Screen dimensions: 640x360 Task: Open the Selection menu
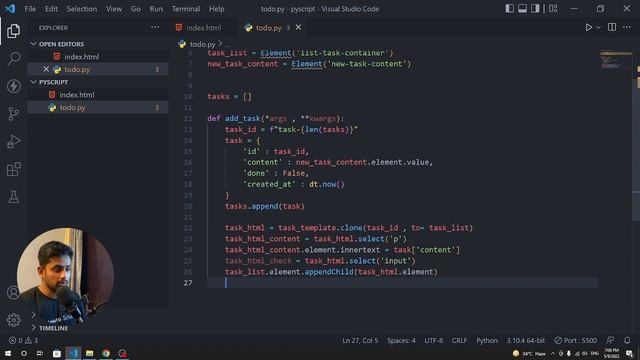pos(82,9)
